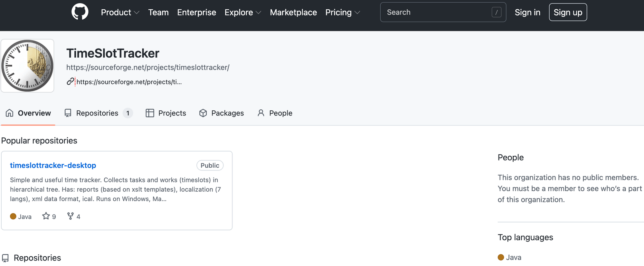Viewport: 644px width, 266px height.
Task: Switch to the Projects tab
Action: [x=166, y=113]
